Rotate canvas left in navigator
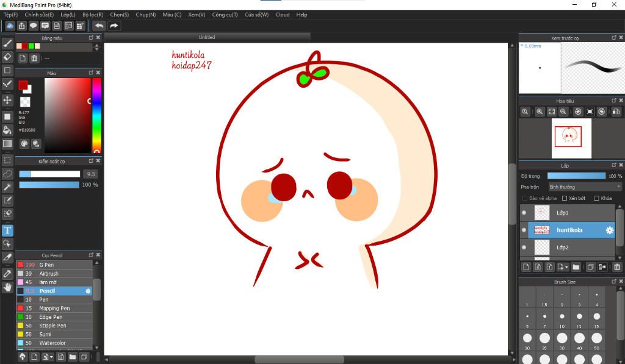625x364 pixels. 578,112
